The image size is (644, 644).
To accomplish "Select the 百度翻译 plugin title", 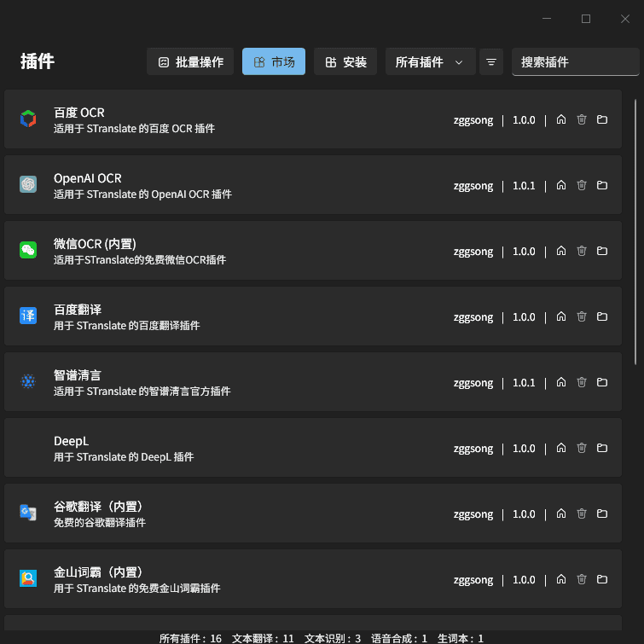I will (x=78, y=310).
